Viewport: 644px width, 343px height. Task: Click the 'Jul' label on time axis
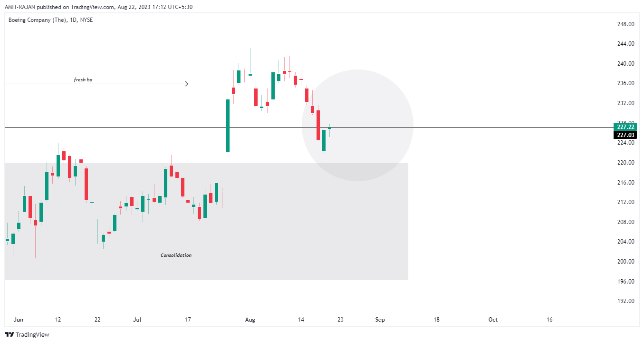click(137, 320)
